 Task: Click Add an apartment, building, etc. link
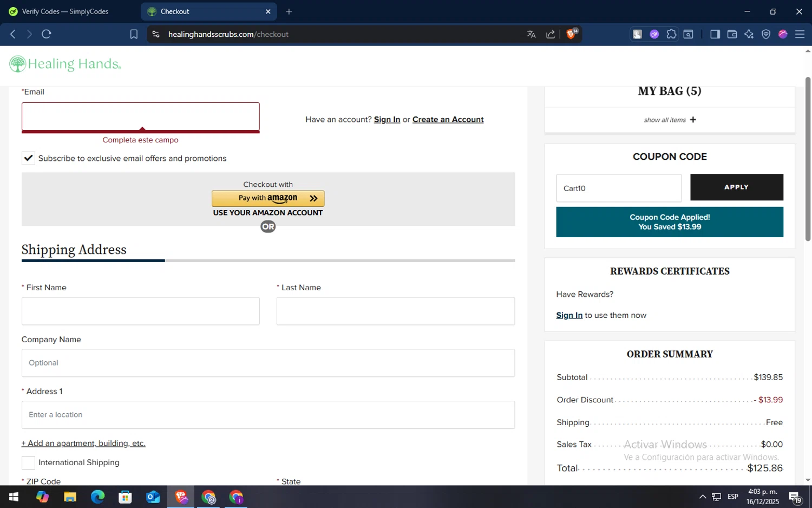pos(83,444)
